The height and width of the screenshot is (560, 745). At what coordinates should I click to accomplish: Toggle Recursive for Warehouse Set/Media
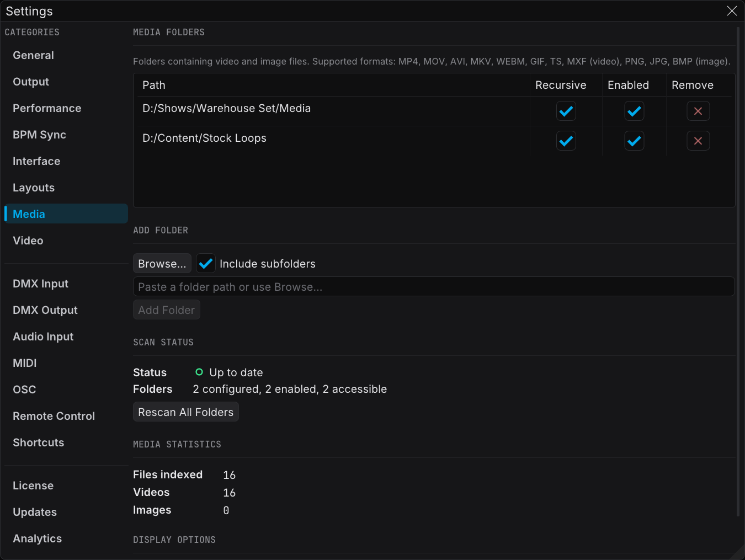point(566,111)
